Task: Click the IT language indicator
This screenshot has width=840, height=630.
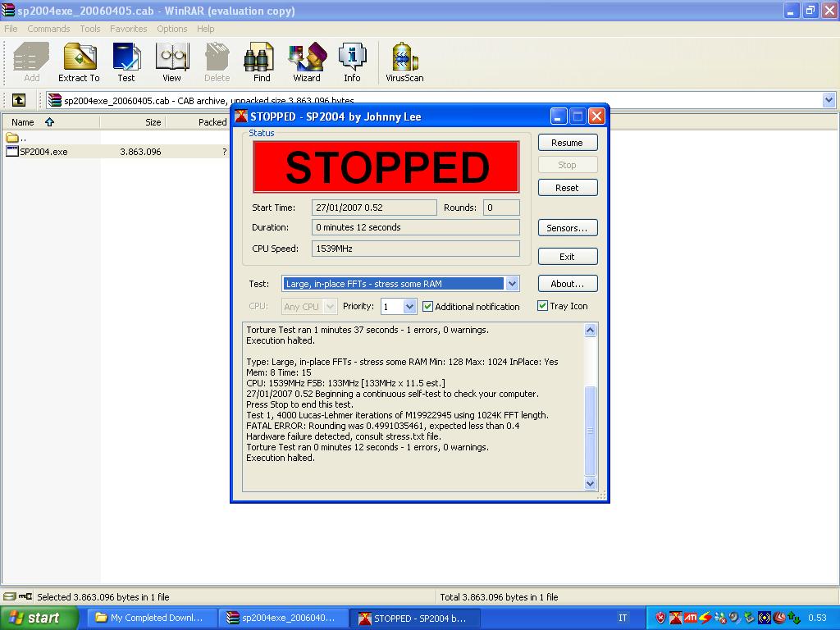Action: (623, 618)
